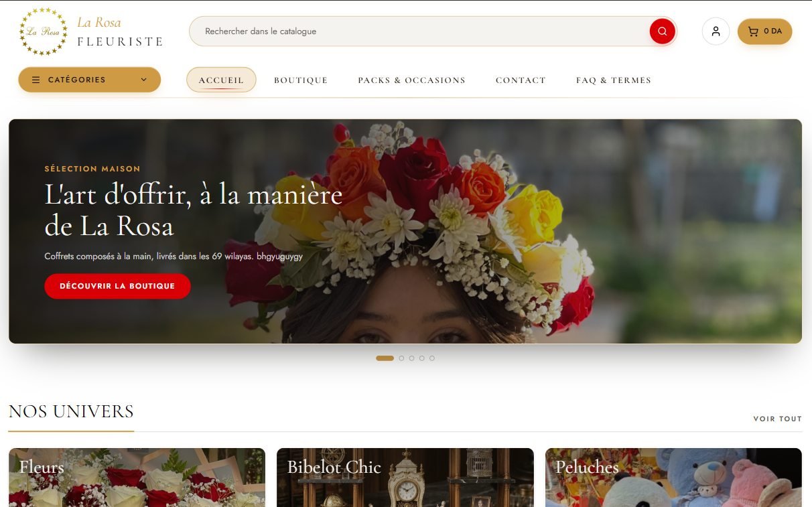Click the Nos Univers heading
Viewport: 812px width, 507px height.
(71, 411)
